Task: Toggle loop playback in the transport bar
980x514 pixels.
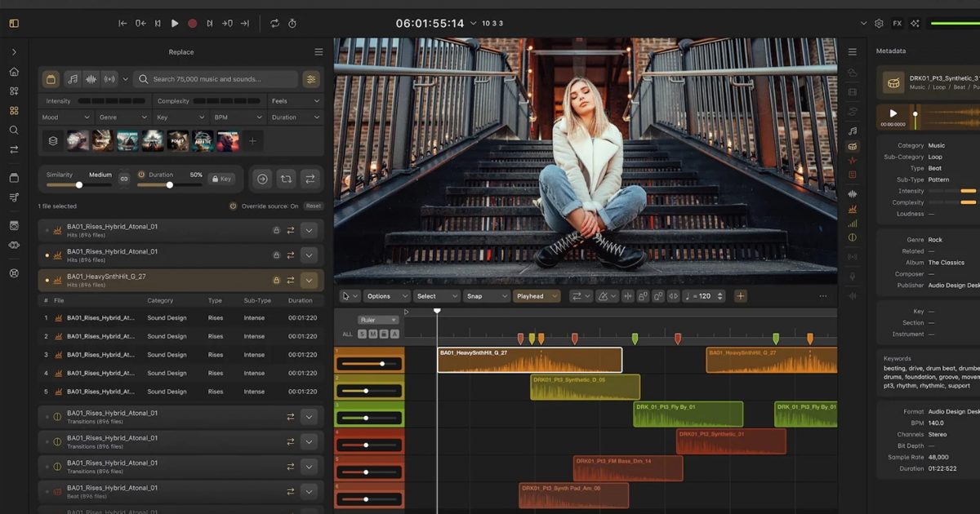Action: 274,24
